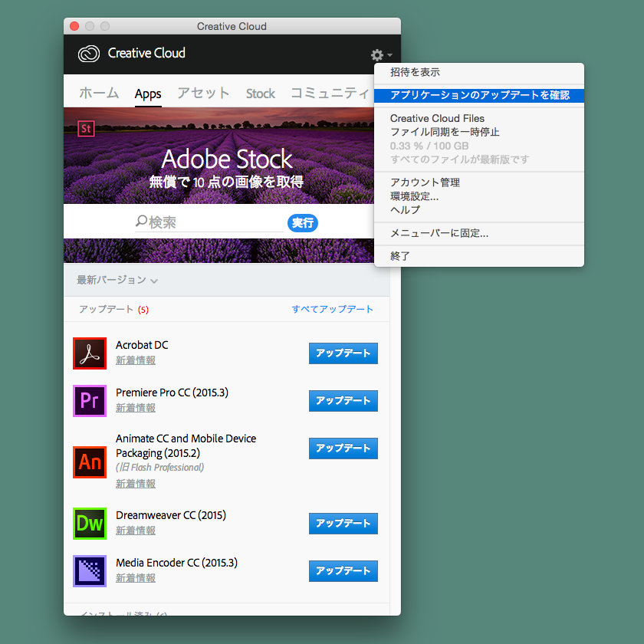Screen dimensions: 644x644
Task: Open アカウント管理 from the menu
Action: 479,182
